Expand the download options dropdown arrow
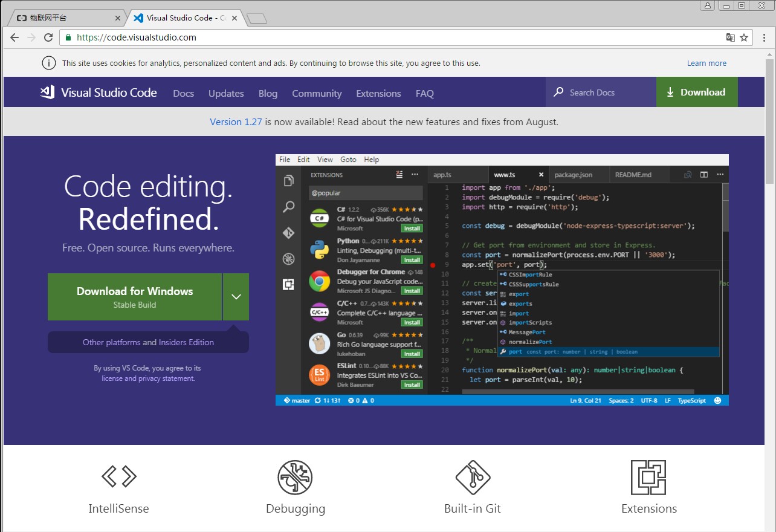This screenshot has width=776, height=532. point(236,297)
